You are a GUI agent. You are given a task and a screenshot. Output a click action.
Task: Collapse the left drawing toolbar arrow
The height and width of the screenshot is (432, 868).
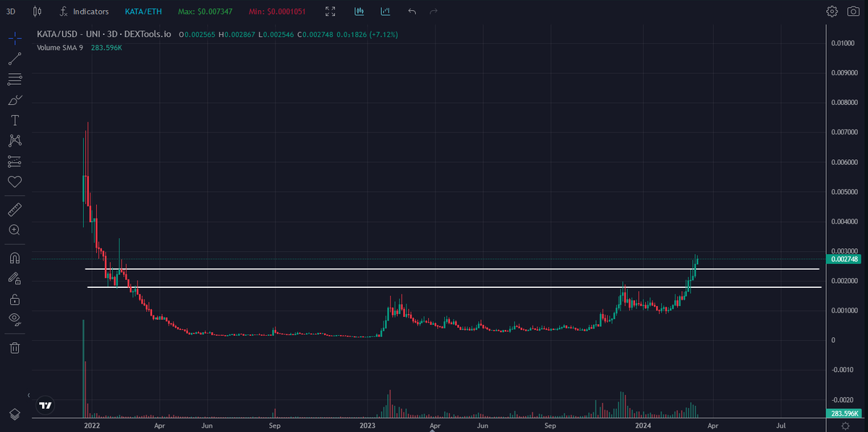point(29,396)
